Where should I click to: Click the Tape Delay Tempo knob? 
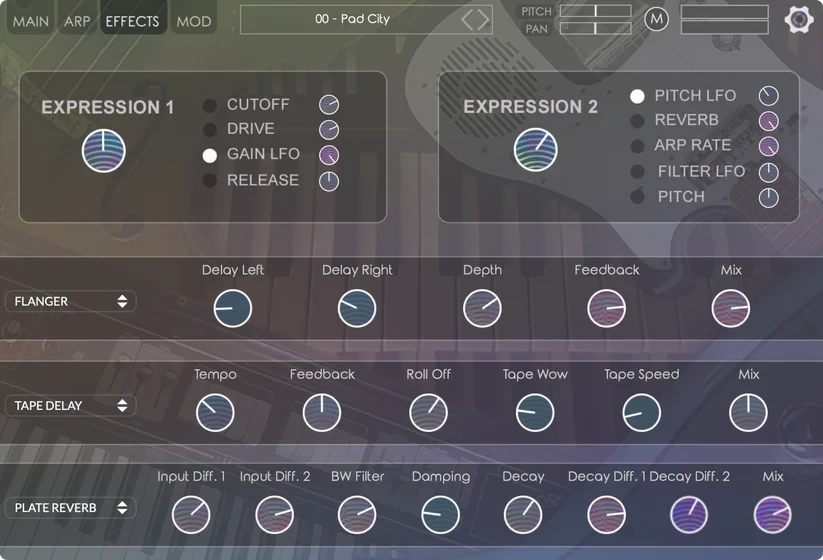point(215,412)
